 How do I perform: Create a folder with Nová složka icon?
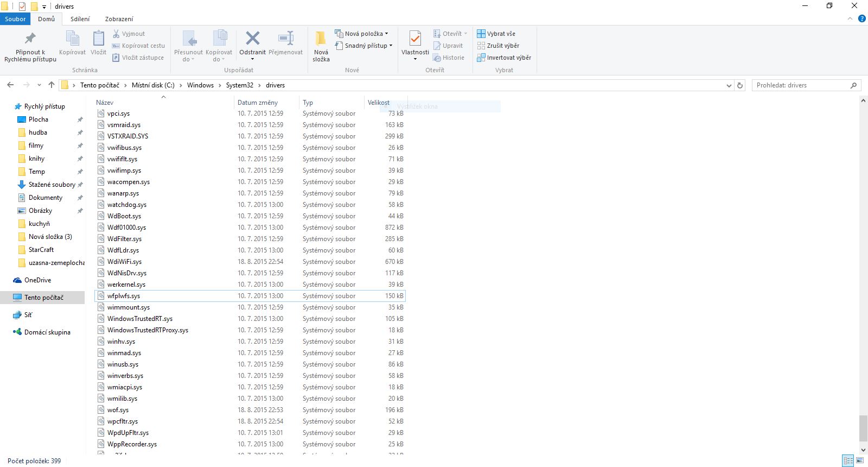321,39
